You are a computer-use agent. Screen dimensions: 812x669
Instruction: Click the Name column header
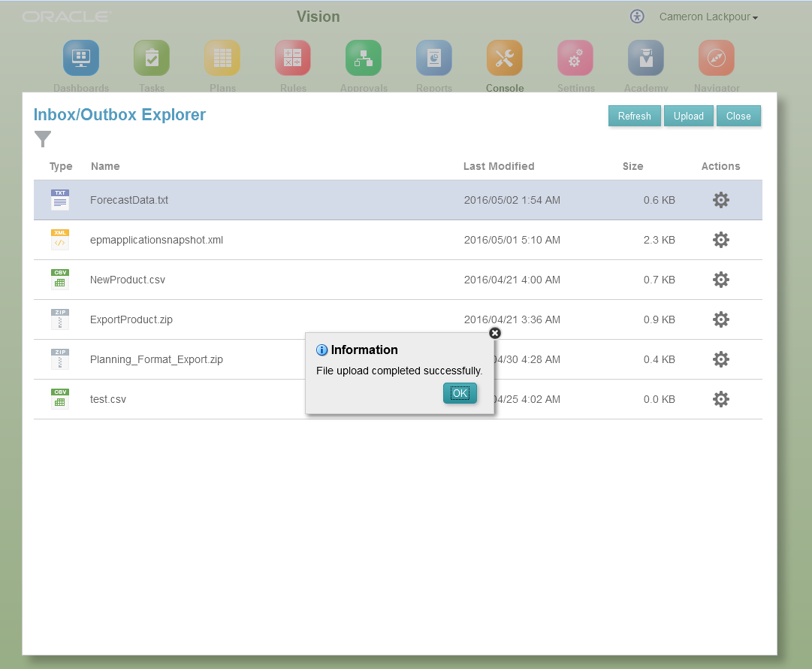(x=105, y=166)
